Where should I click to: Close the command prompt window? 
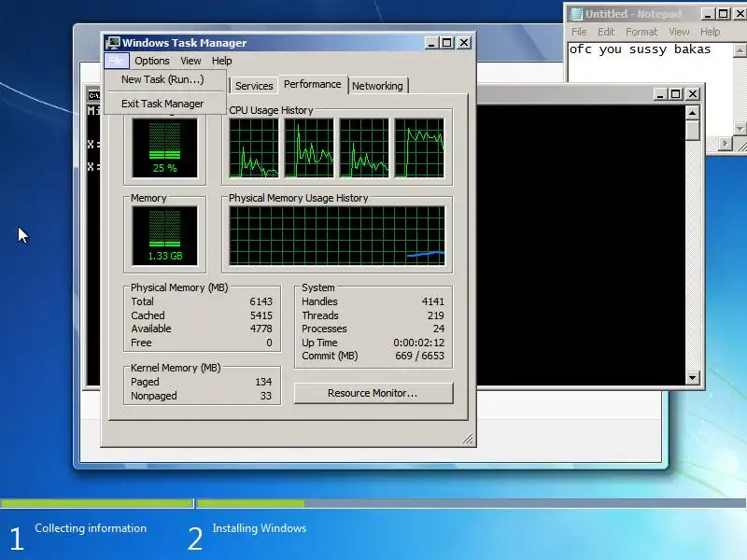(x=692, y=94)
